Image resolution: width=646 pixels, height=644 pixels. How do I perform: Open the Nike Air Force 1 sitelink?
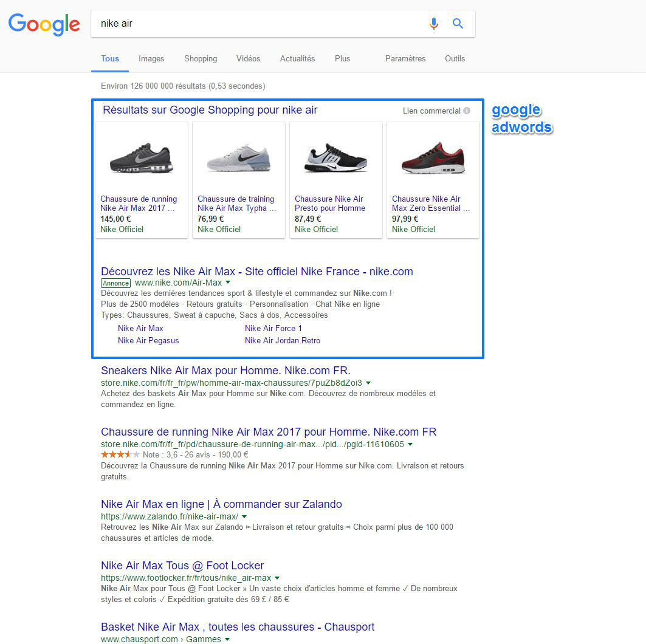tap(273, 328)
